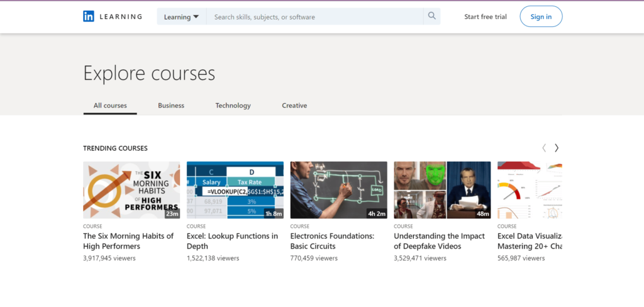Image resolution: width=644 pixels, height=307 pixels.
Task: Click the LEARNING wordmark text
Action: tap(121, 17)
